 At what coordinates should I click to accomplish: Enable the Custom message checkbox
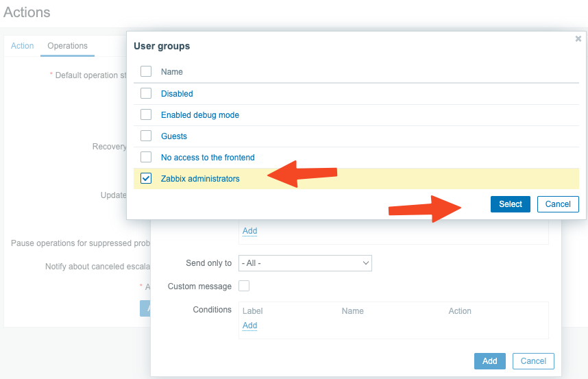pos(244,286)
